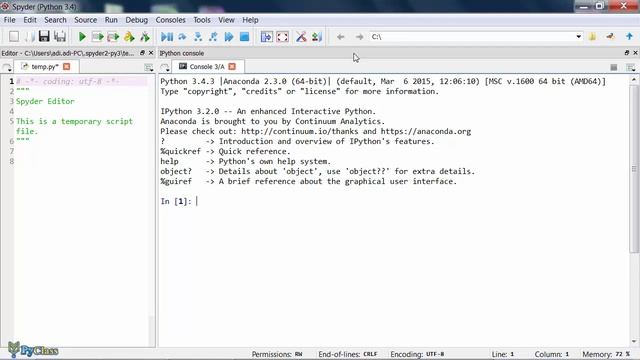
Task: Open the Source menu
Action: [85, 20]
